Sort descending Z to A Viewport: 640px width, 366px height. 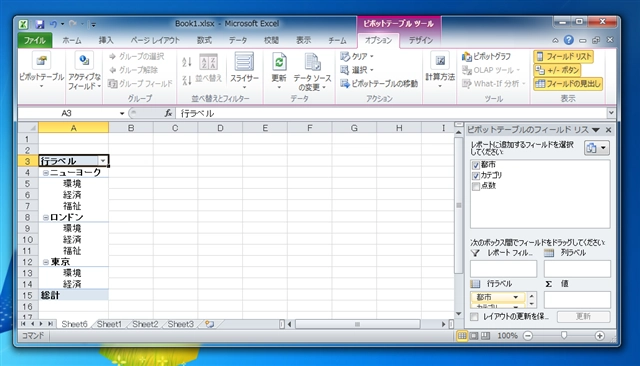pos(187,80)
